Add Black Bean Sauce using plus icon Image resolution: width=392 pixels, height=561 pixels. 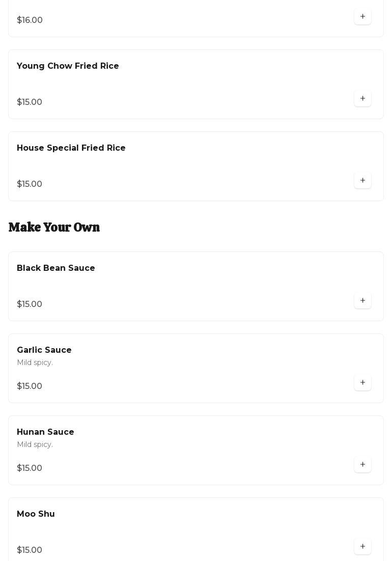pos(362,301)
